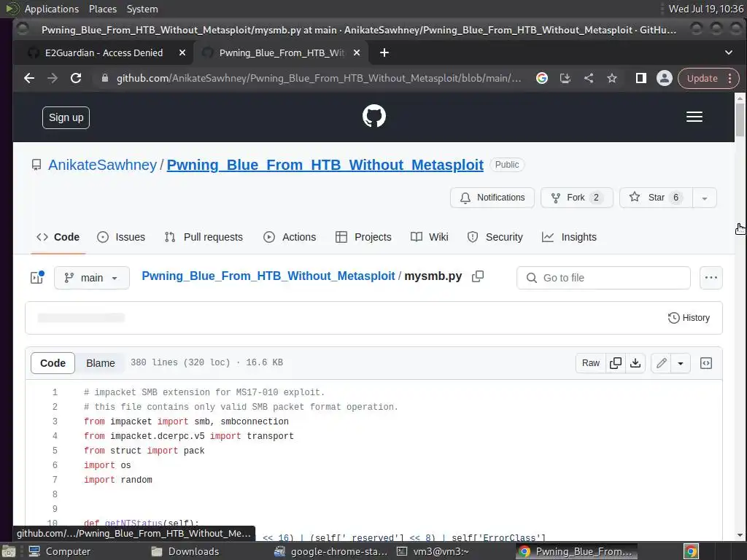Image resolution: width=747 pixels, height=560 pixels.
Task: Expand the edit options dropdown arrow
Action: [681, 363]
